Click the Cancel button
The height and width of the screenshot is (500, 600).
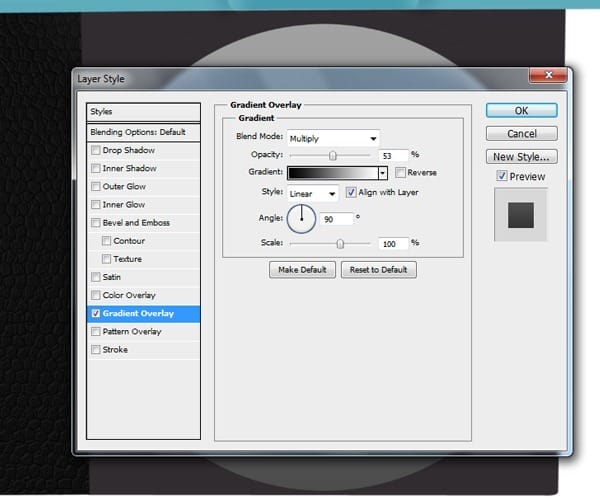tap(522, 134)
